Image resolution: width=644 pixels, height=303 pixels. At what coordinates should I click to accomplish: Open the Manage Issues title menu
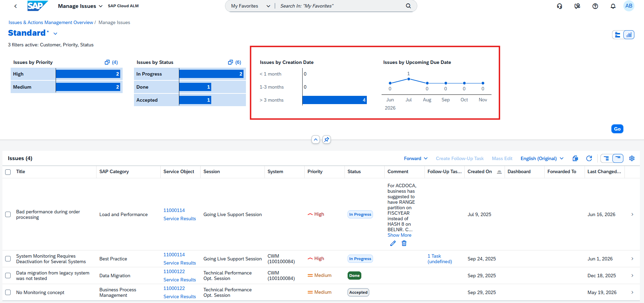[80, 6]
